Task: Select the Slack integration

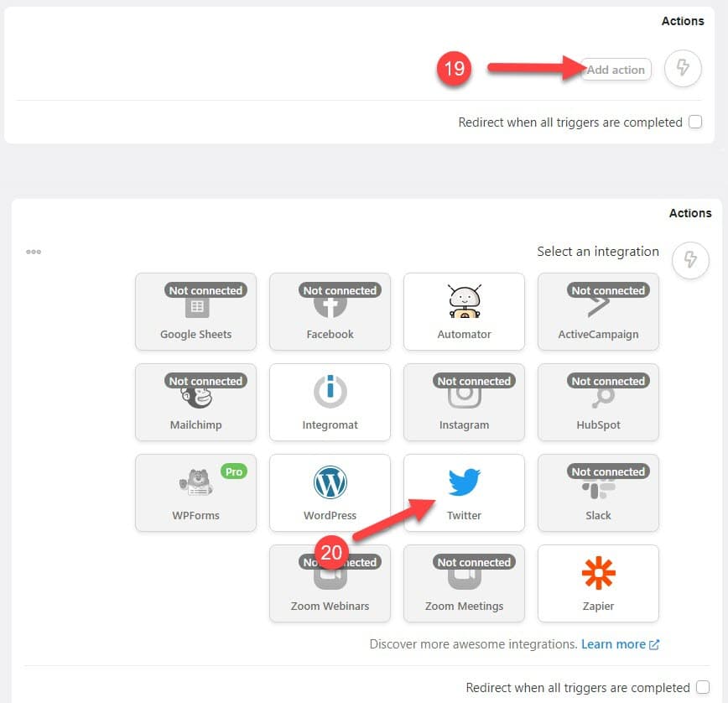Action: click(598, 492)
